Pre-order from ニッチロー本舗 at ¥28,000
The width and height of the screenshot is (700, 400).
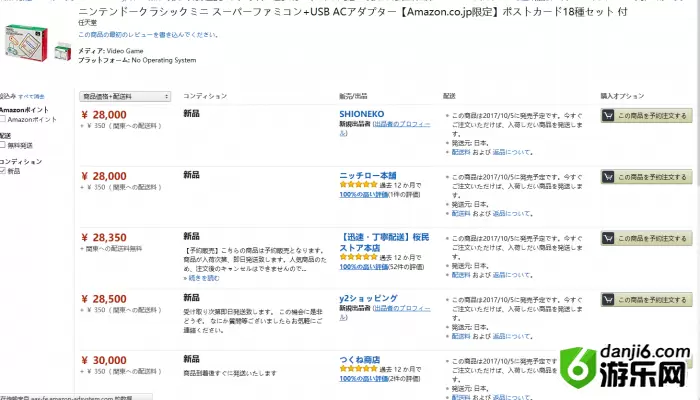point(646,177)
